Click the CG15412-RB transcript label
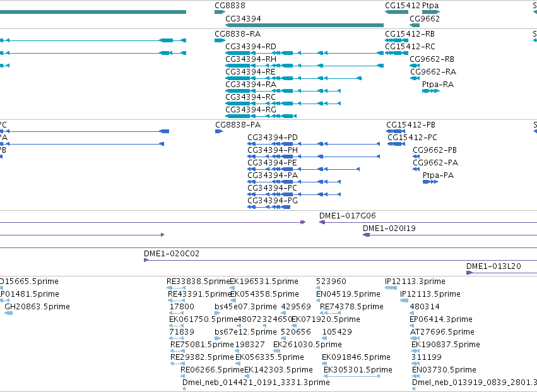The height and width of the screenshot is (392, 537). pyautogui.click(x=410, y=34)
